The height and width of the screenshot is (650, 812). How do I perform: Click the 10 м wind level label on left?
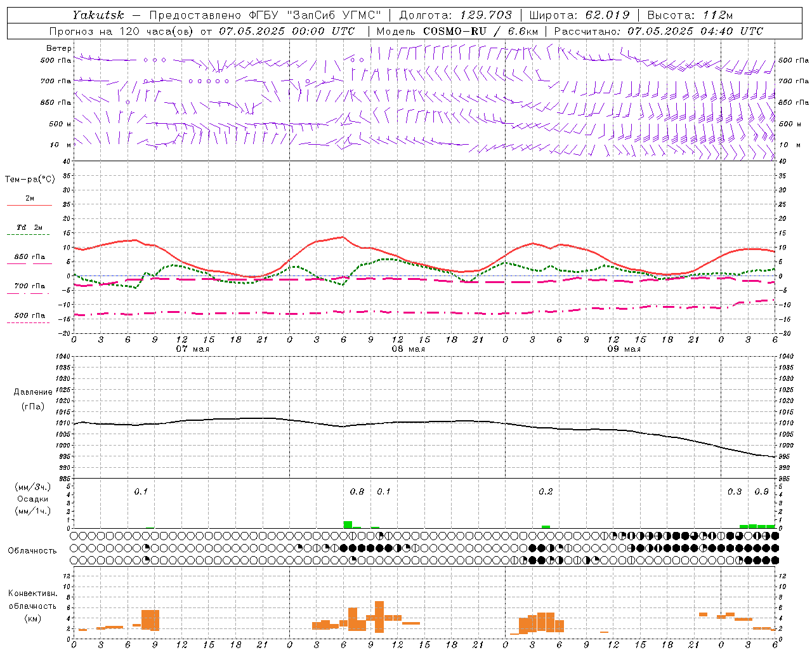click(x=60, y=145)
